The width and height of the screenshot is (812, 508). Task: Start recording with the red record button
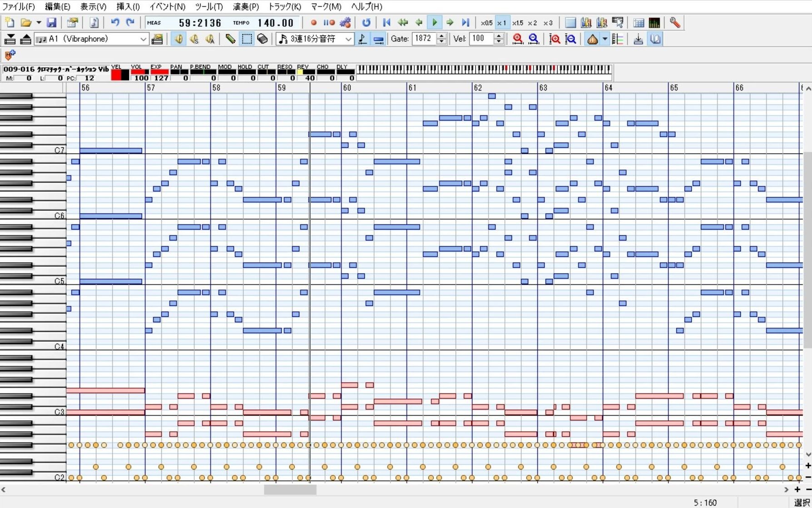[313, 22]
